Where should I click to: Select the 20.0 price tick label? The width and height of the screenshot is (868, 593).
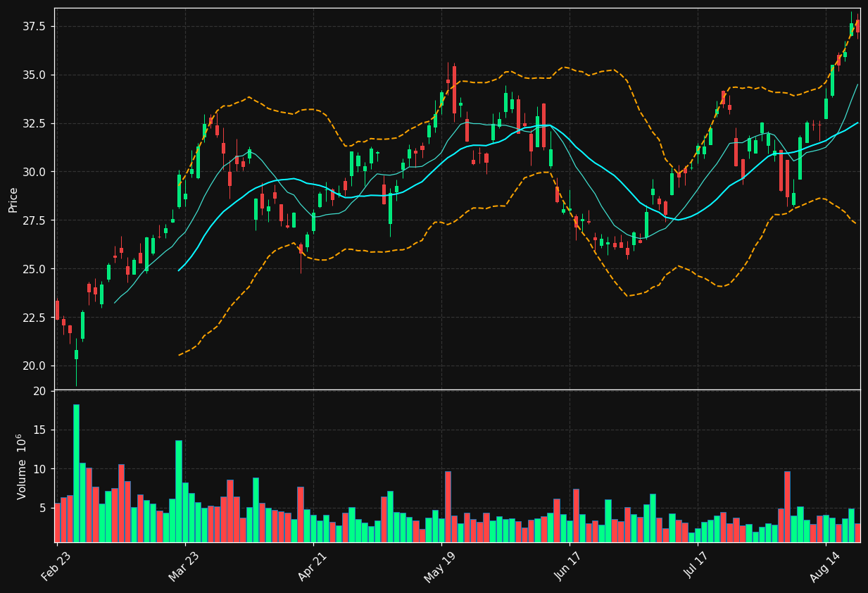[34, 366]
